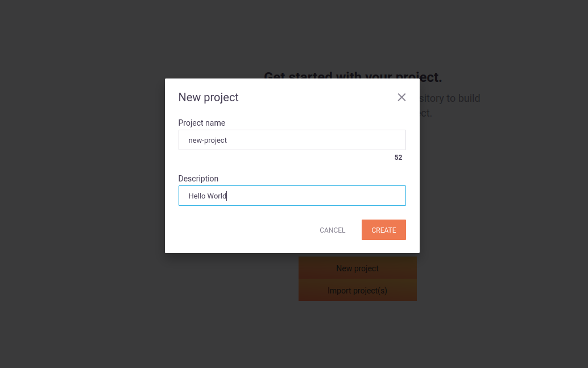Screen dimensions: 588x368
Task: Click the dimmed Import project(s) button
Action: tap(357, 290)
